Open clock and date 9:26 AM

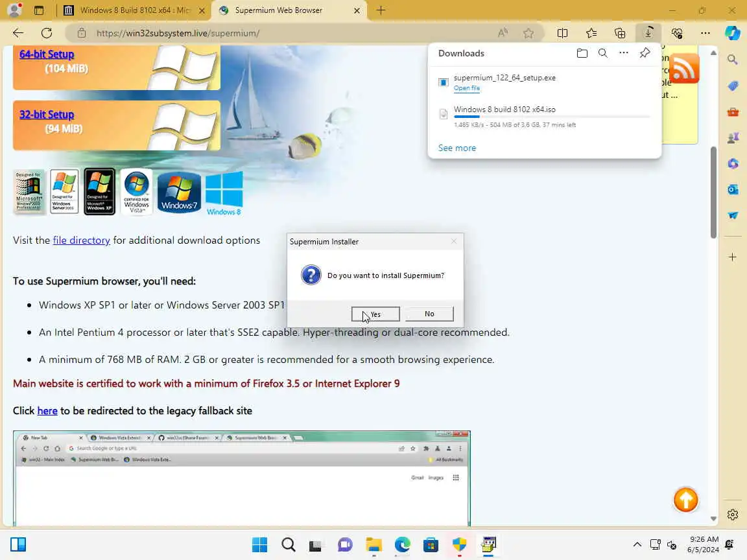click(704, 544)
